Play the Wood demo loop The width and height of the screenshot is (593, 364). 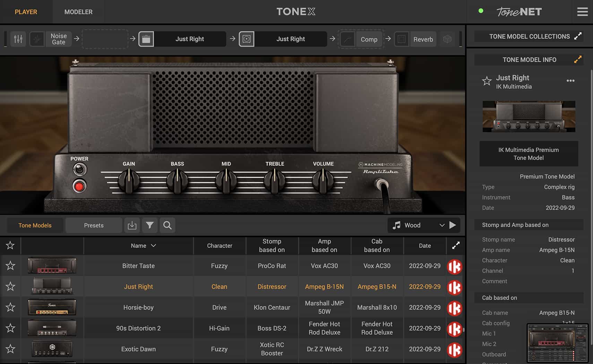click(453, 225)
